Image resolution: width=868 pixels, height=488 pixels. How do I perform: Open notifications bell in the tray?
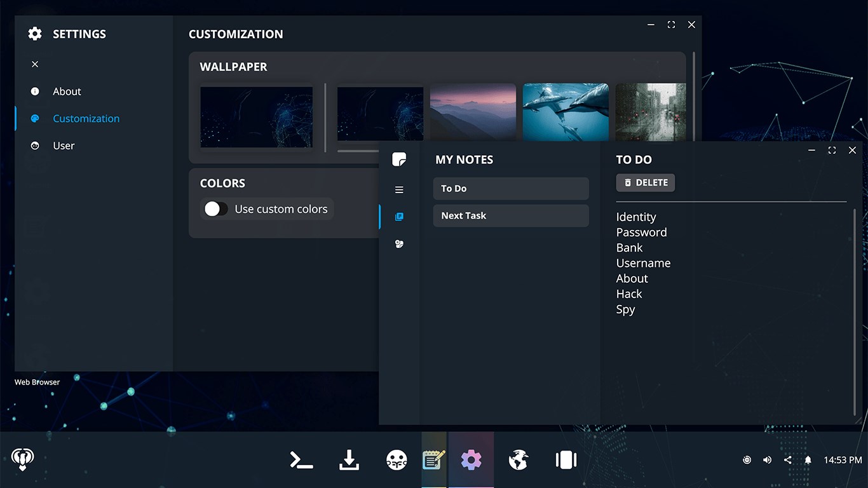click(808, 460)
